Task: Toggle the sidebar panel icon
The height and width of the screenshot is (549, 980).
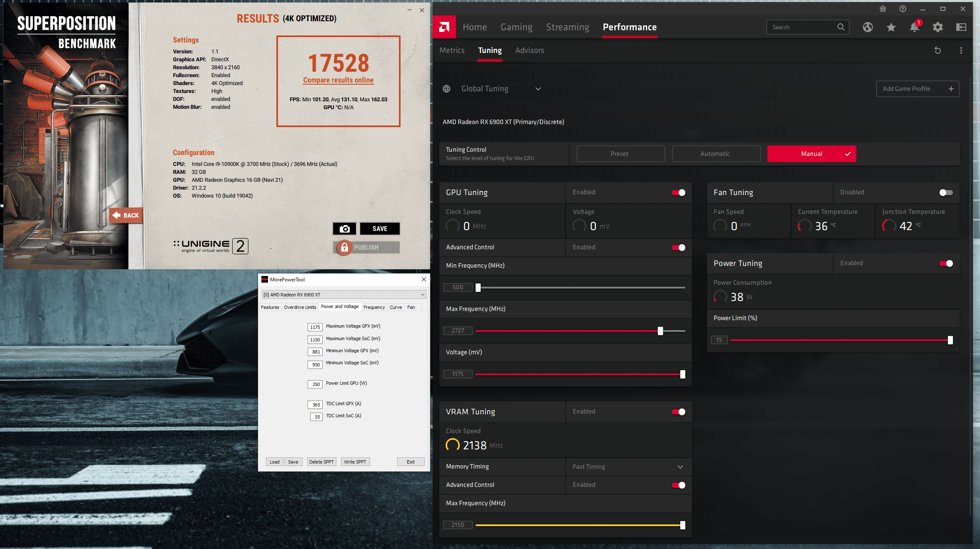Action: coord(961,27)
